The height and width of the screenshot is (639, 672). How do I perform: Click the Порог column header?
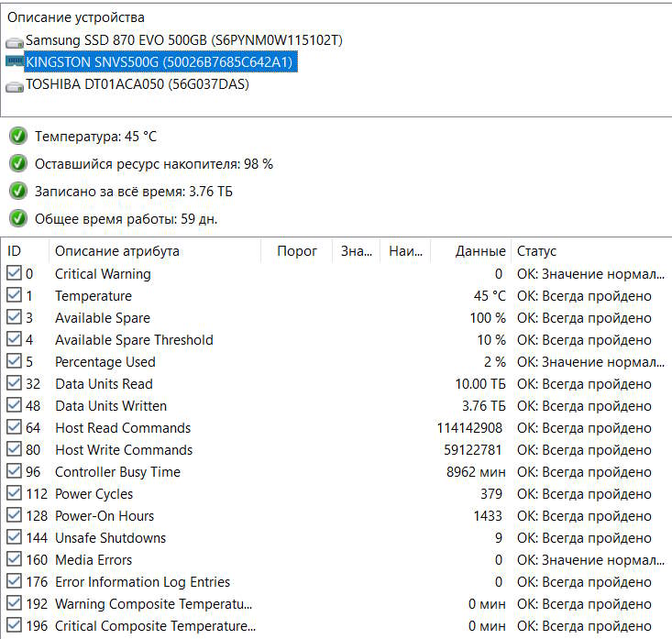[296, 251]
